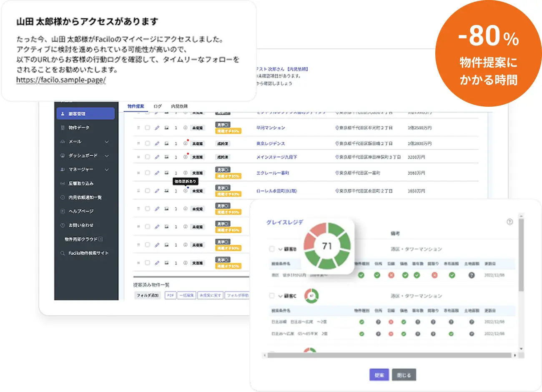
Task: Click the manager icon in the sidebar
Action: 63,169
